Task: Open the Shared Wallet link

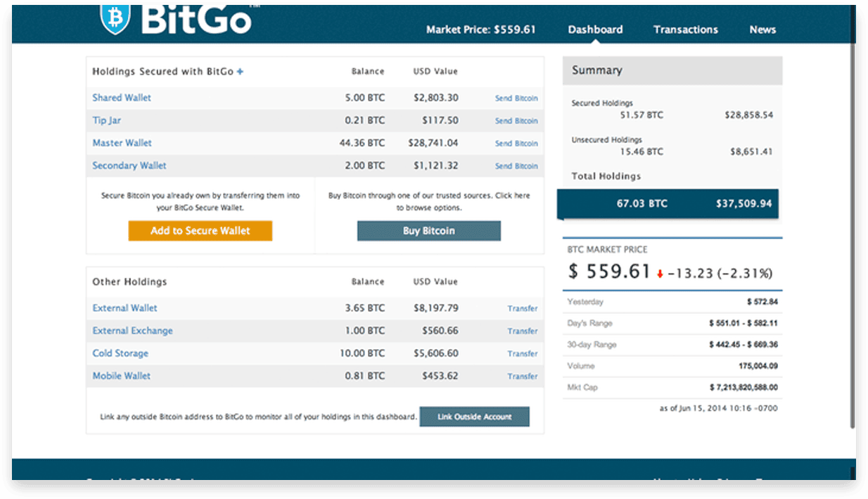Action: (122, 98)
